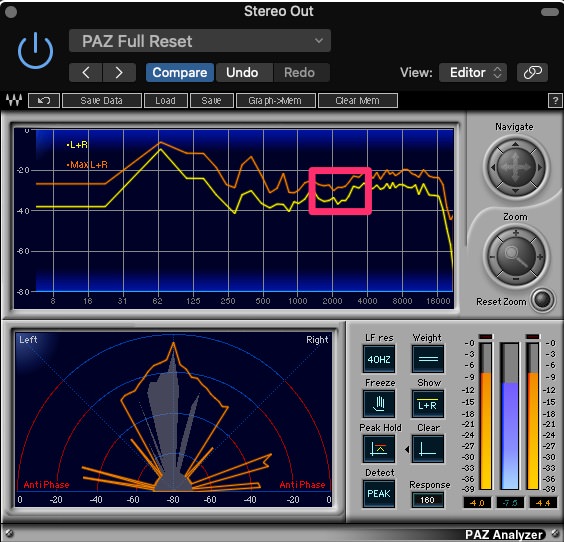Toggle the Show L+R button
The image size is (564, 542).
tap(428, 404)
